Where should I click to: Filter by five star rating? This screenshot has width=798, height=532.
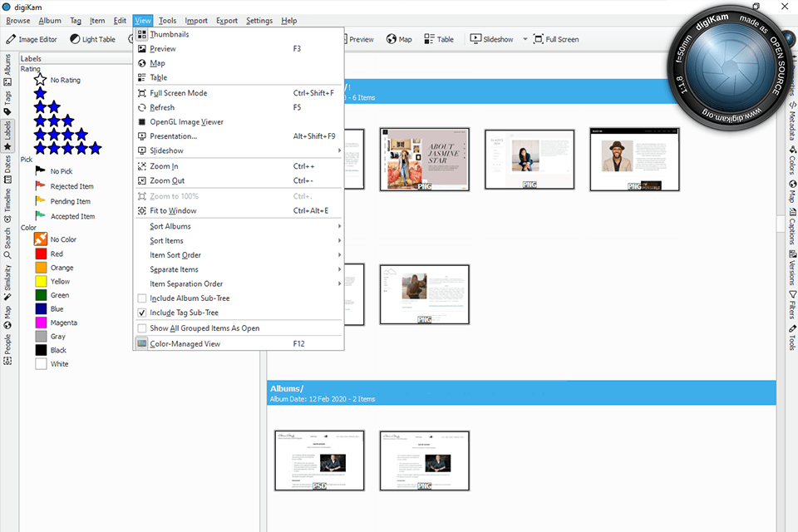click(x=67, y=149)
